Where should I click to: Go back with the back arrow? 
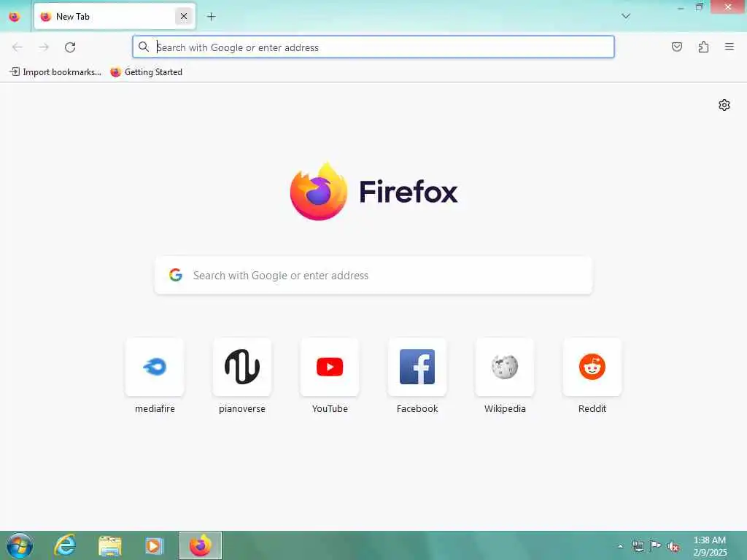pos(18,47)
